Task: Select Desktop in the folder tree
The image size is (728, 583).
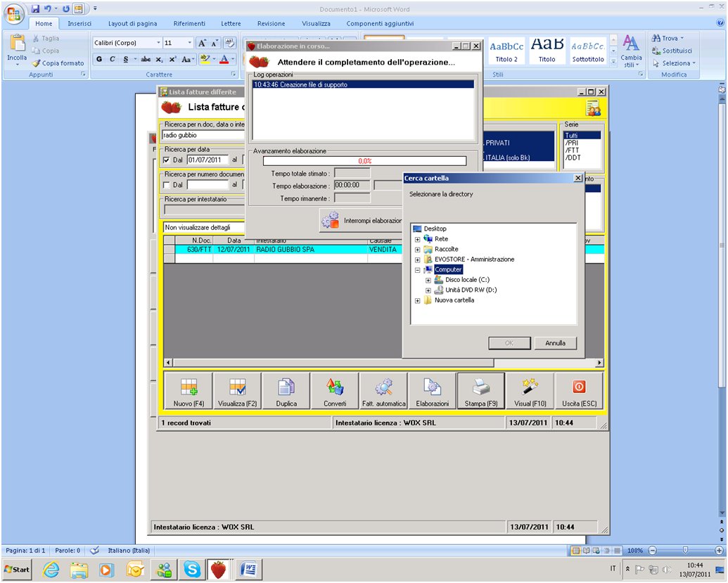Action: (435, 229)
